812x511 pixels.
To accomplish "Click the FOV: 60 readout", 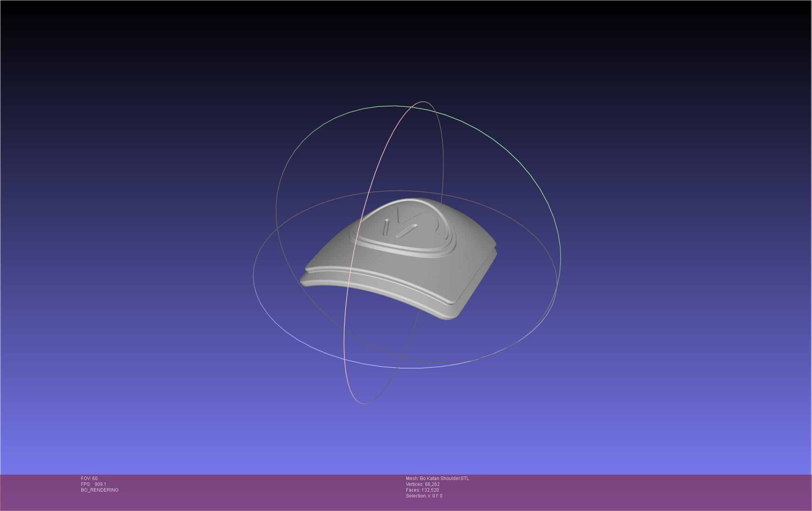I will point(89,478).
